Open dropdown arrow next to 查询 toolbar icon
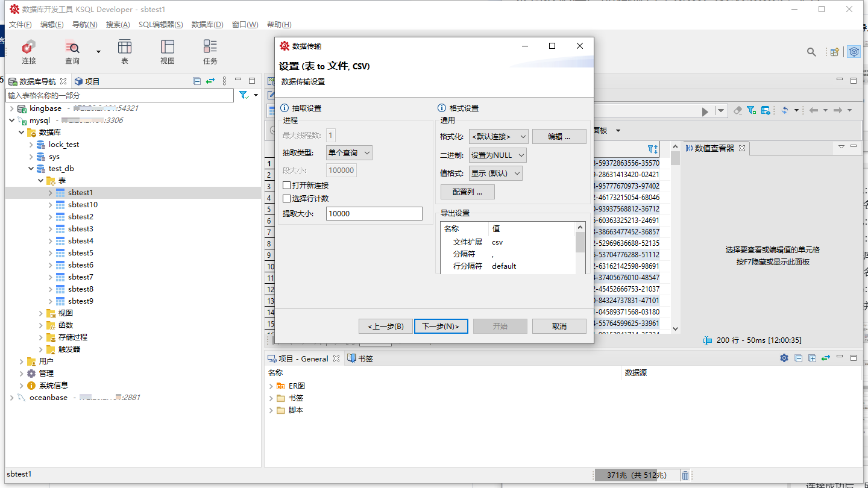This screenshot has height=488, width=868. pyautogui.click(x=98, y=52)
